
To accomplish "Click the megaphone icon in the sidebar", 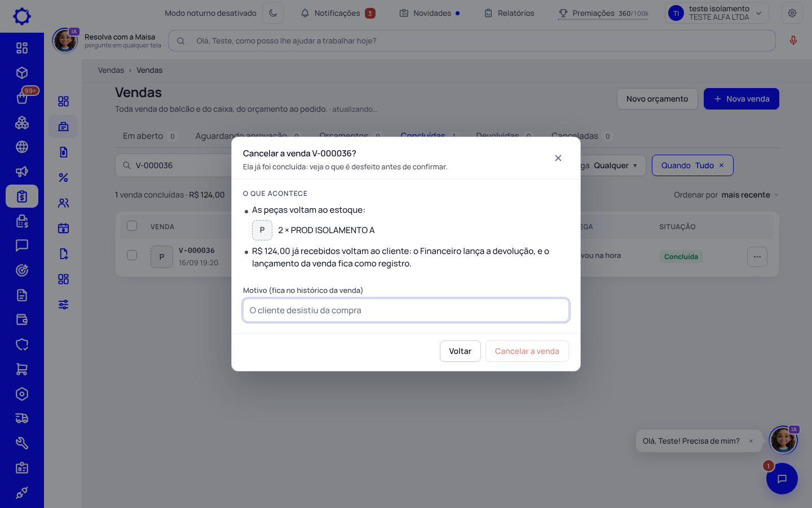I will [x=22, y=172].
